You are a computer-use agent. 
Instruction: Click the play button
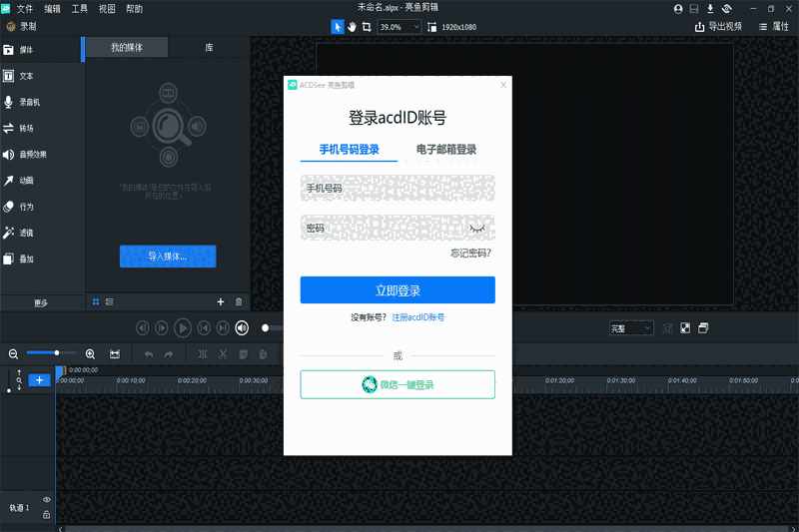click(183, 328)
